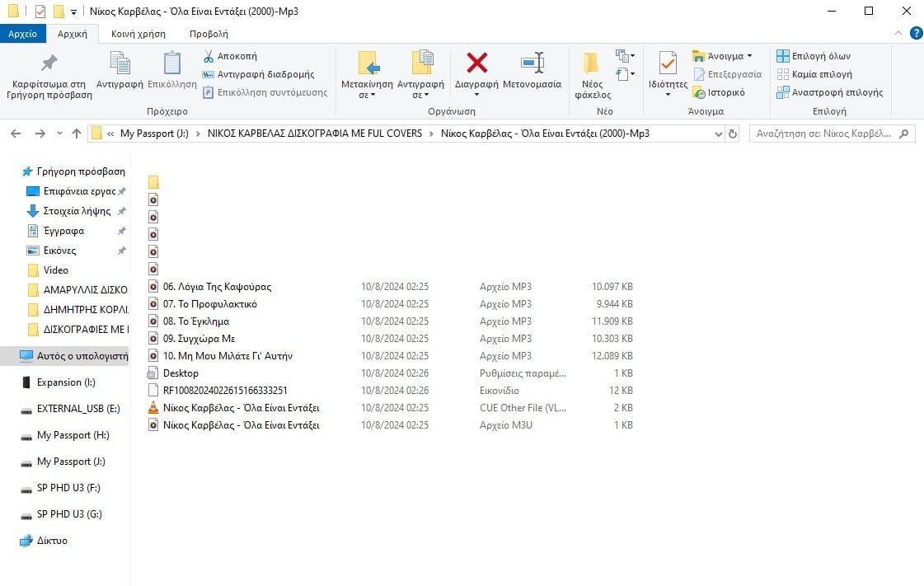924x586 pixels.
Task: Click ΝΙΚΟΣ ΚΑΡΒΕΛΑΣ ΔΙΣΚΟΓΡΑΦΙΑ breadcrumb
Action: [315, 134]
